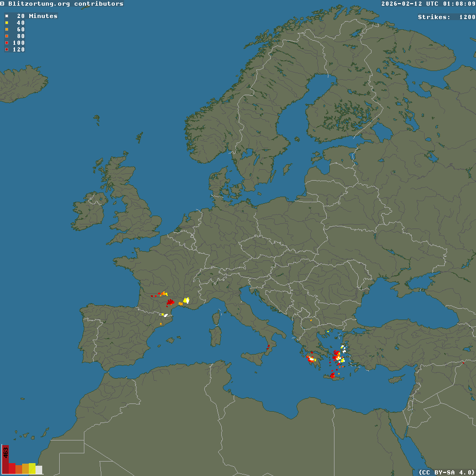Click the white histogram bar

pyautogui.click(x=39, y=469)
